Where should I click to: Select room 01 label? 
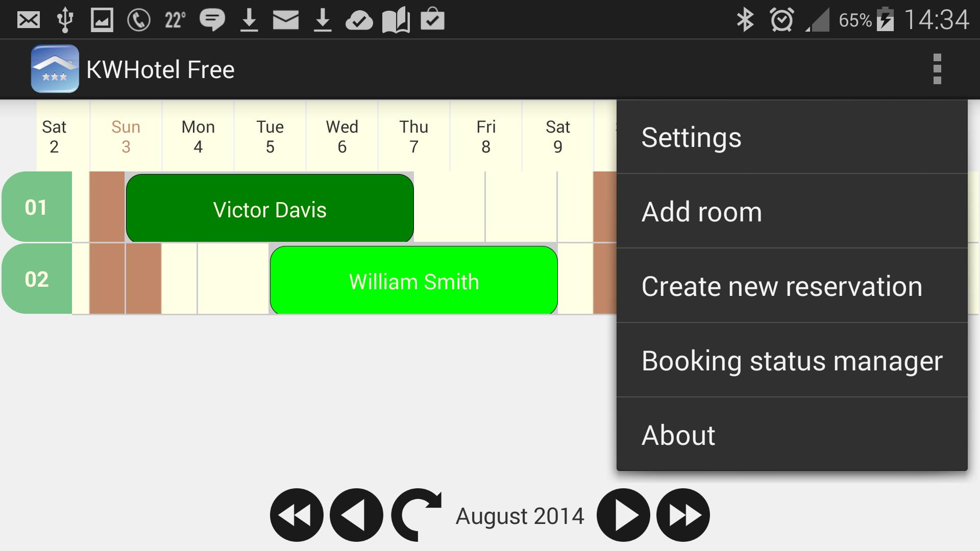click(x=37, y=207)
